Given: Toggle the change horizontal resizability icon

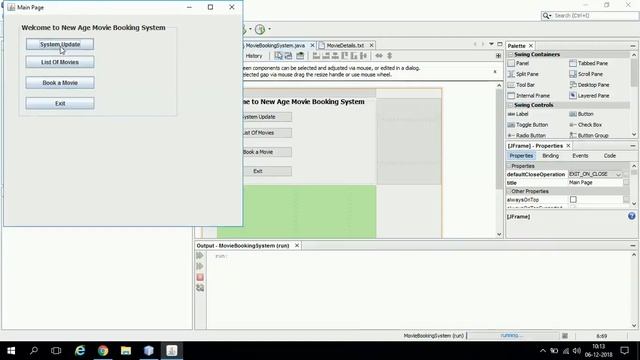Looking at the screenshot, I should click(x=379, y=56).
